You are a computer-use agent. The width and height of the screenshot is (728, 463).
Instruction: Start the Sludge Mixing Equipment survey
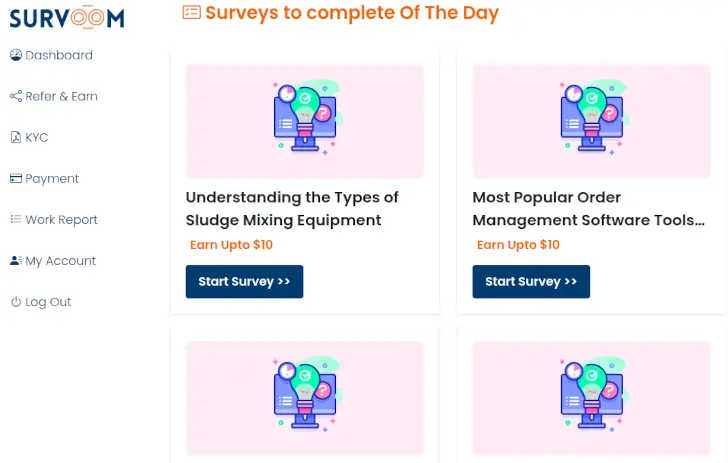[244, 282]
